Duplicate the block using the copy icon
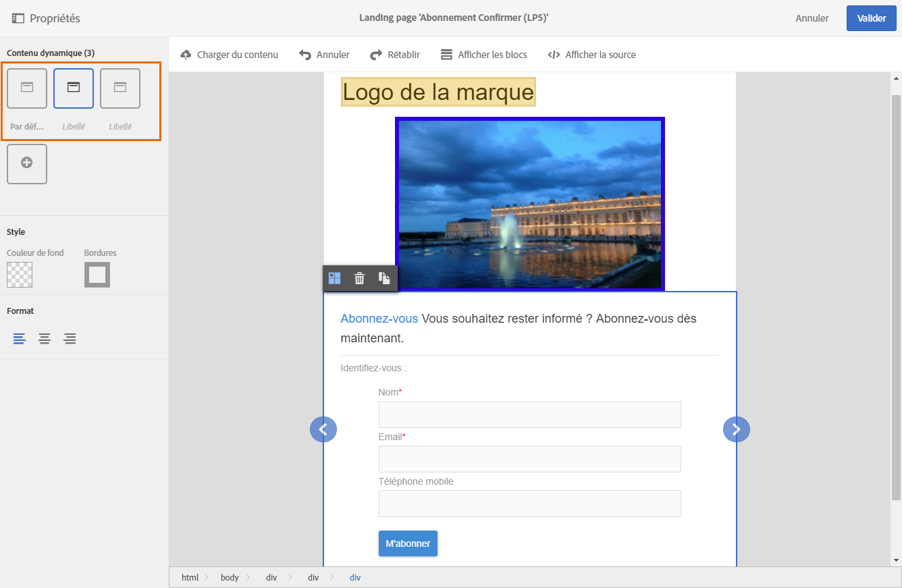902x588 pixels. point(384,278)
